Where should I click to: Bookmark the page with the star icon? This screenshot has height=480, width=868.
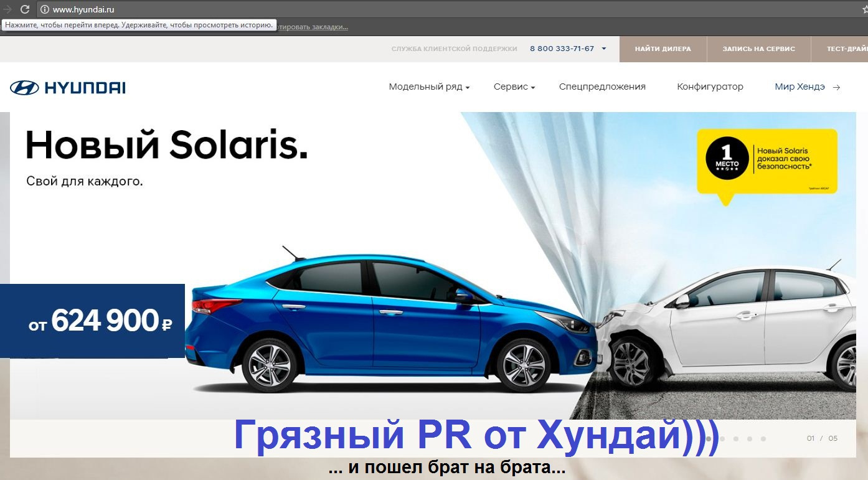click(865, 9)
